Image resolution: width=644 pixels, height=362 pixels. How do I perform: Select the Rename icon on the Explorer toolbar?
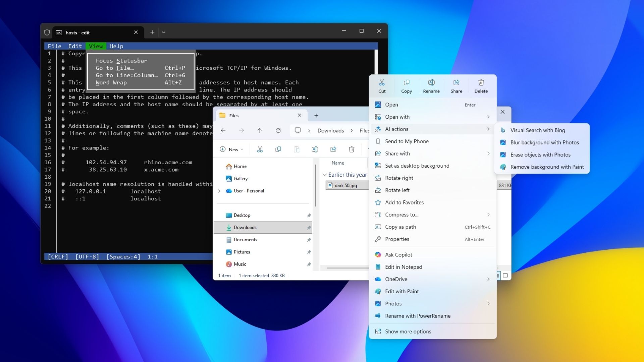click(x=315, y=149)
